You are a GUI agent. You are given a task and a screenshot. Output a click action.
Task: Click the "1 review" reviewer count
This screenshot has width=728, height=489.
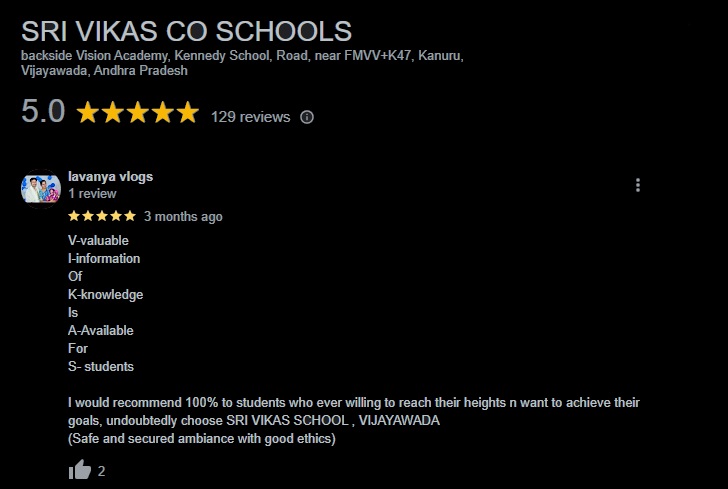point(92,194)
